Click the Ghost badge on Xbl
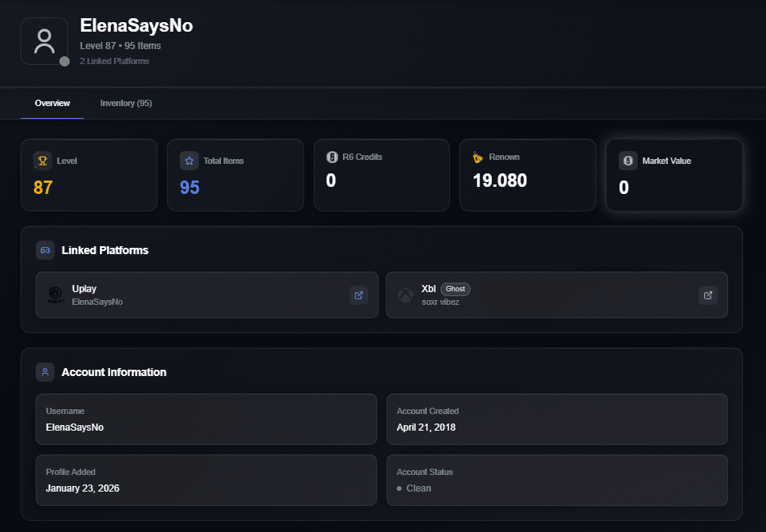This screenshot has height=532, width=766. [x=455, y=289]
